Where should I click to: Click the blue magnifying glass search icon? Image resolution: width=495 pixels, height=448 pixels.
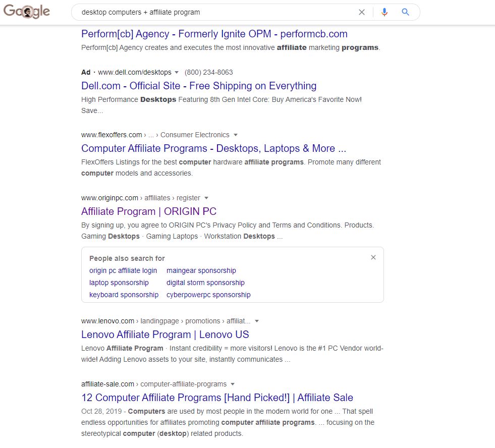pyautogui.click(x=405, y=12)
